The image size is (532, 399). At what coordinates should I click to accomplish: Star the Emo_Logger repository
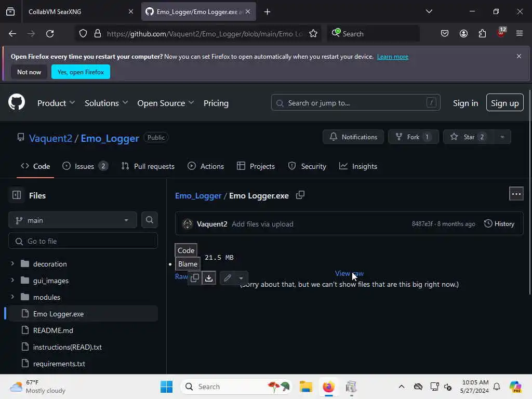click(469, 137)
